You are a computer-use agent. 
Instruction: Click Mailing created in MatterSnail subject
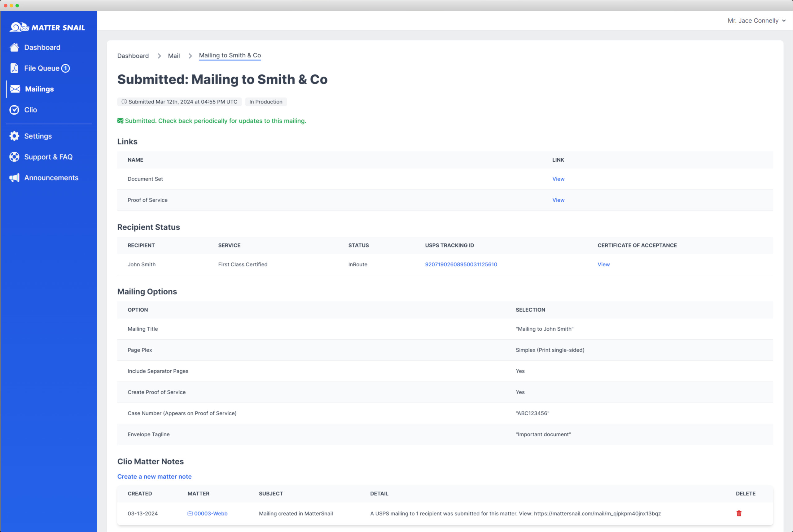click(x=296, y=513)
